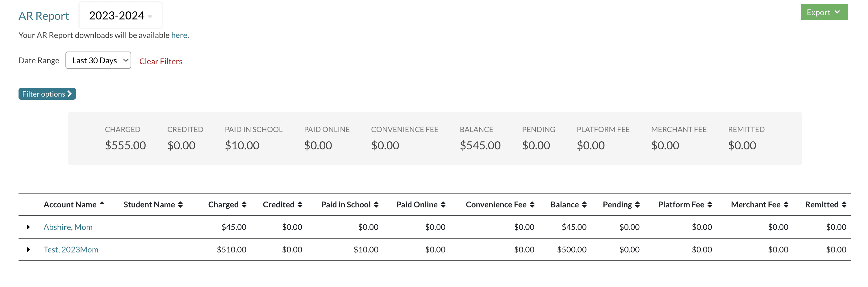868x287 pixels.
Task: Sort table by Credited column
Action: point(282,205)
